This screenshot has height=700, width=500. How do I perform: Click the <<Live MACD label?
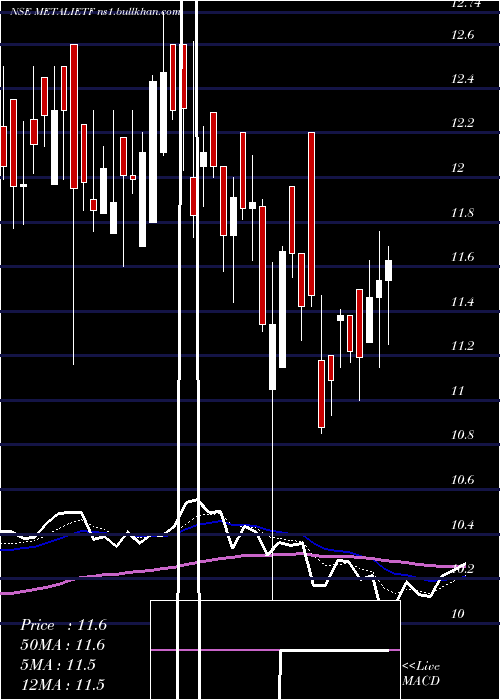click(x=421, y=673)
